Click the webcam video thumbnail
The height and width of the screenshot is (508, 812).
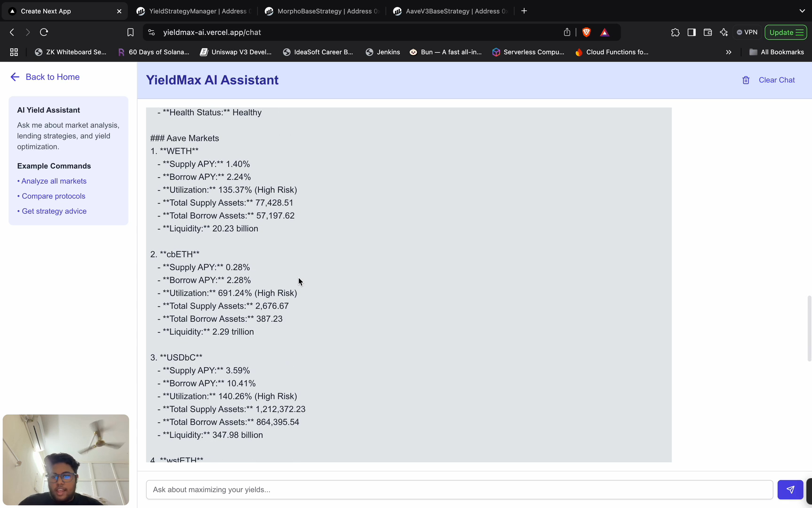[66, 460]
